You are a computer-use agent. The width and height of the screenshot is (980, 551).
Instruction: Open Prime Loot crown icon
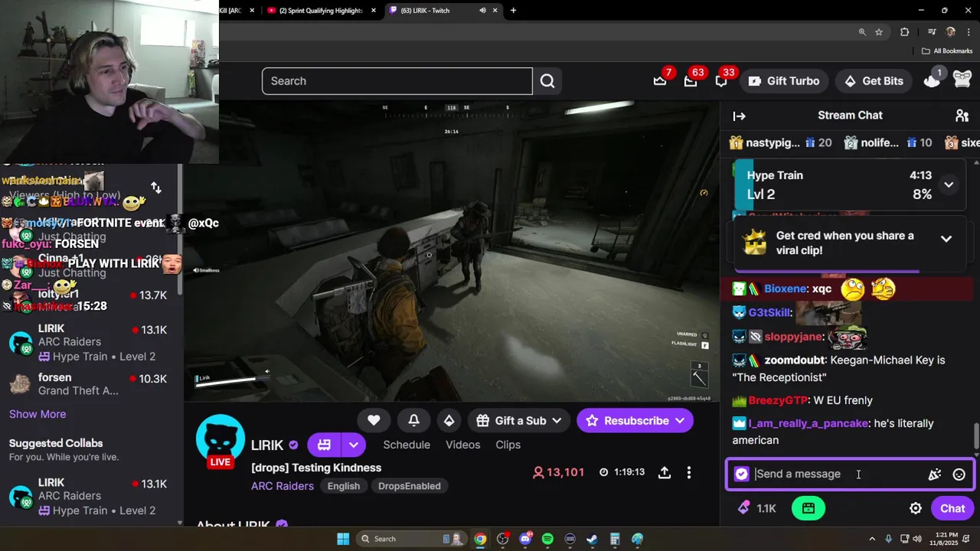660,81
